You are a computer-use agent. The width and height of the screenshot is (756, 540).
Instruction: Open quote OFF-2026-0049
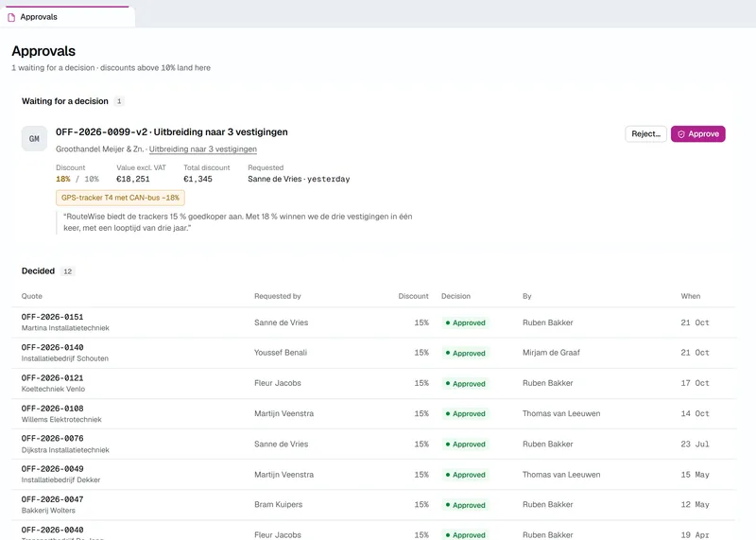coord(52,468)
